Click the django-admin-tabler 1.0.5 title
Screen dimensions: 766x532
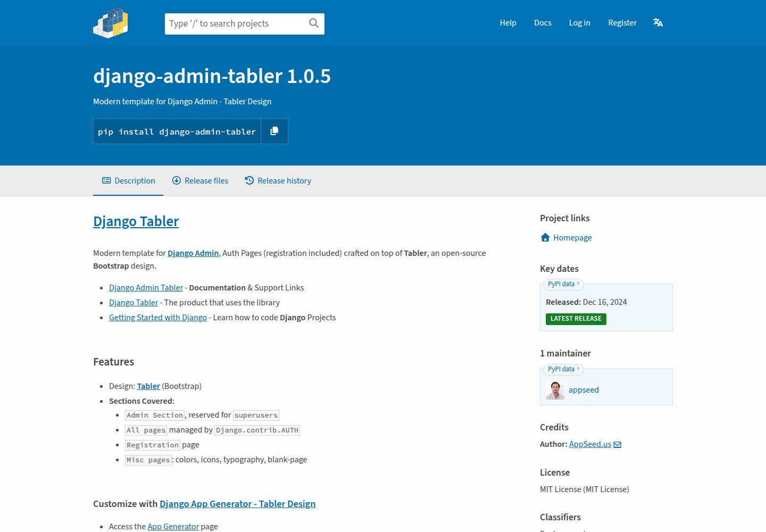212,76
